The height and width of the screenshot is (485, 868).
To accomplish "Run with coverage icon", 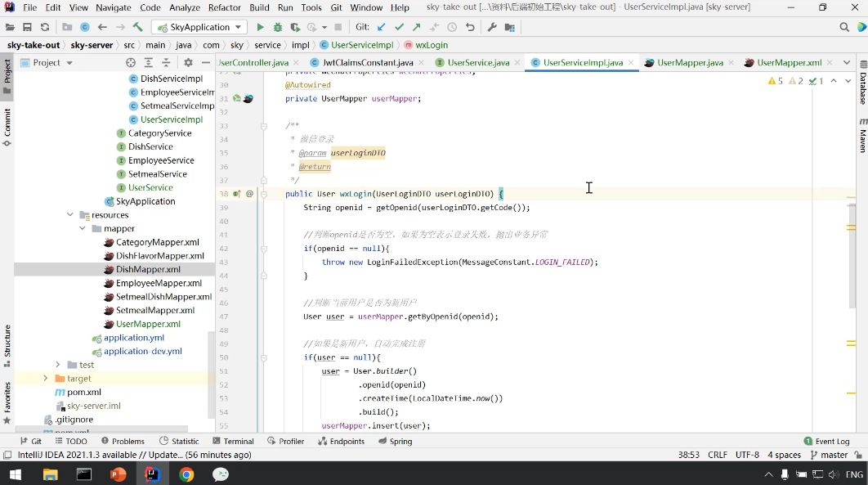I will pyautogui.click(x=295, y=27).
